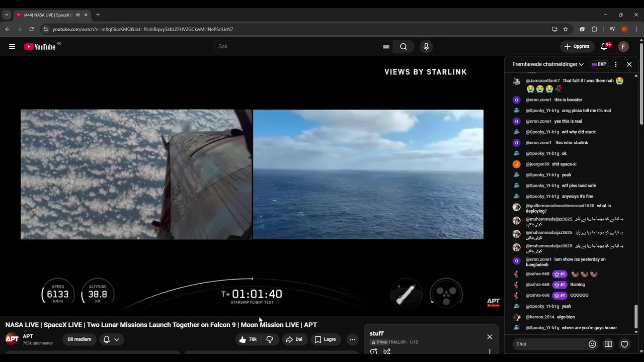This screenshot has height=362, width=644.
Task: Save the video with Lagre
Action: point(325,339)
